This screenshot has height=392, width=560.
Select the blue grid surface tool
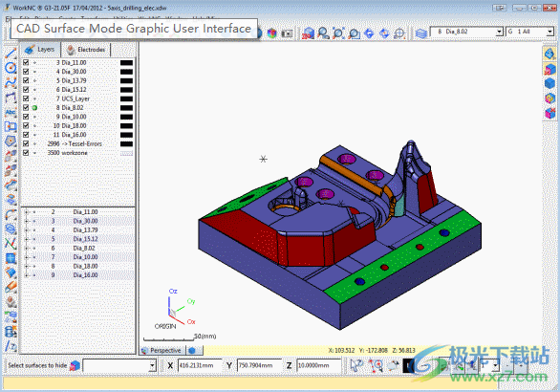coord(11,258)
